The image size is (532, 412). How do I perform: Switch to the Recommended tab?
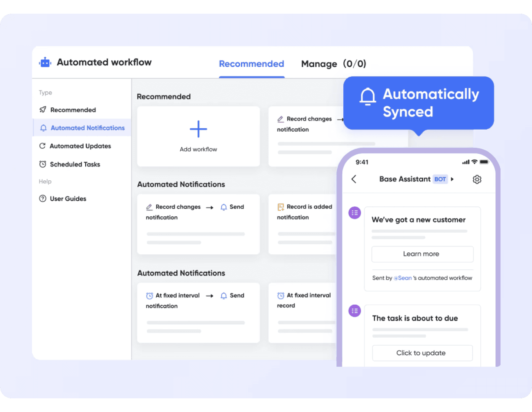tap(251, 64)
